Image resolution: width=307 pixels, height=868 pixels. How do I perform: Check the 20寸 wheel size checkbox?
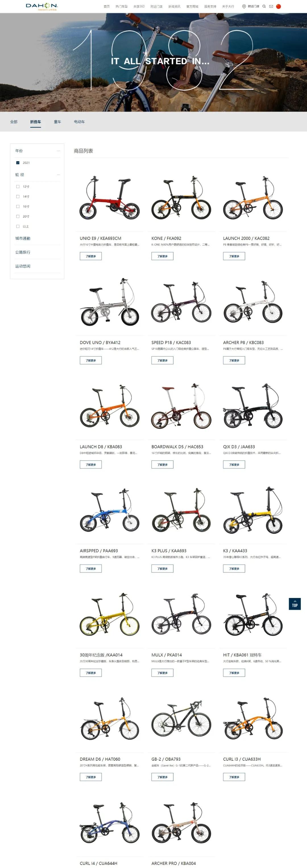coord(18,216)
